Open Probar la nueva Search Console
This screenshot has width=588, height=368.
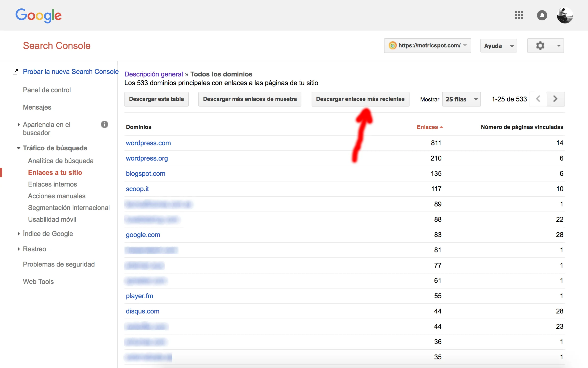point(71,72)
